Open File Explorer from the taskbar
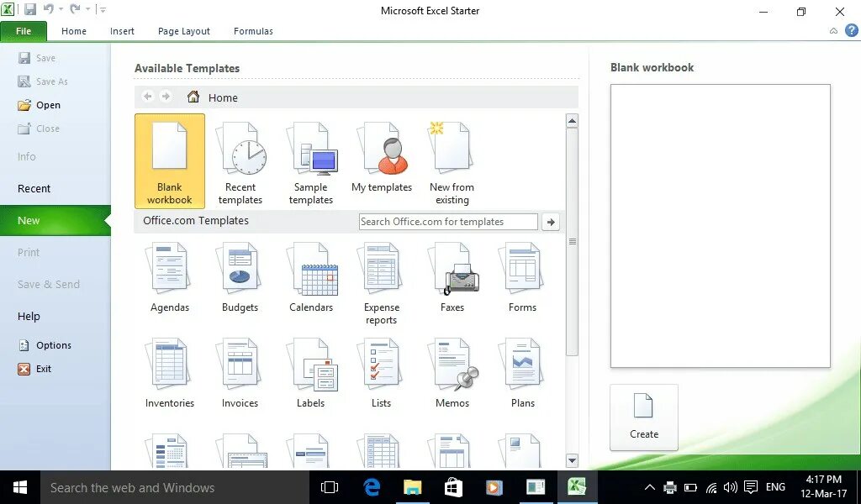Screen dimensions: 861x504 click(412, 487)
